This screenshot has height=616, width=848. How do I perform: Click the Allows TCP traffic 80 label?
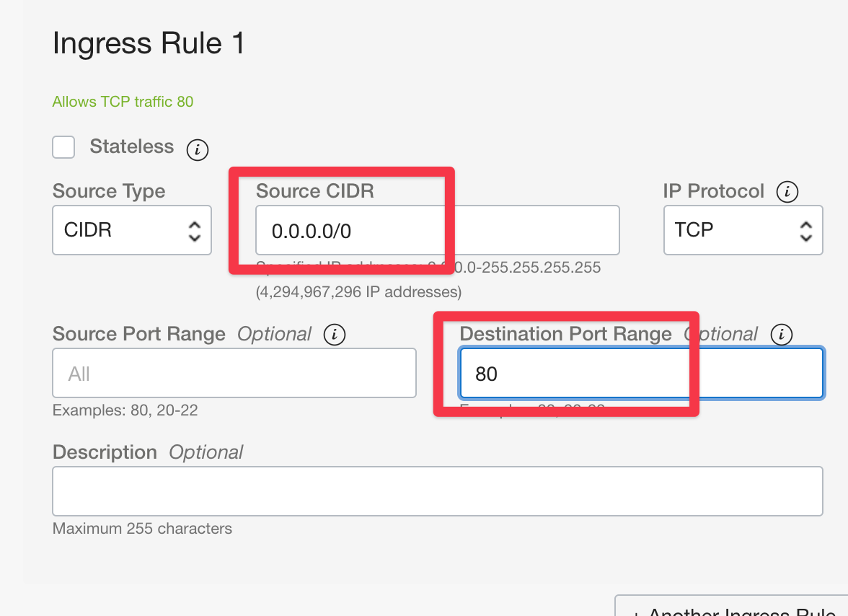[123, 102]
